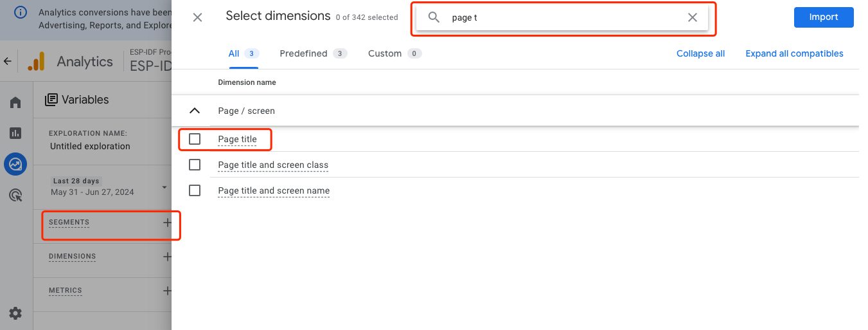Viewport: 868px width, 330px height.
Task: Add a new metric with plus icon
Action: [x=167, y=291]
